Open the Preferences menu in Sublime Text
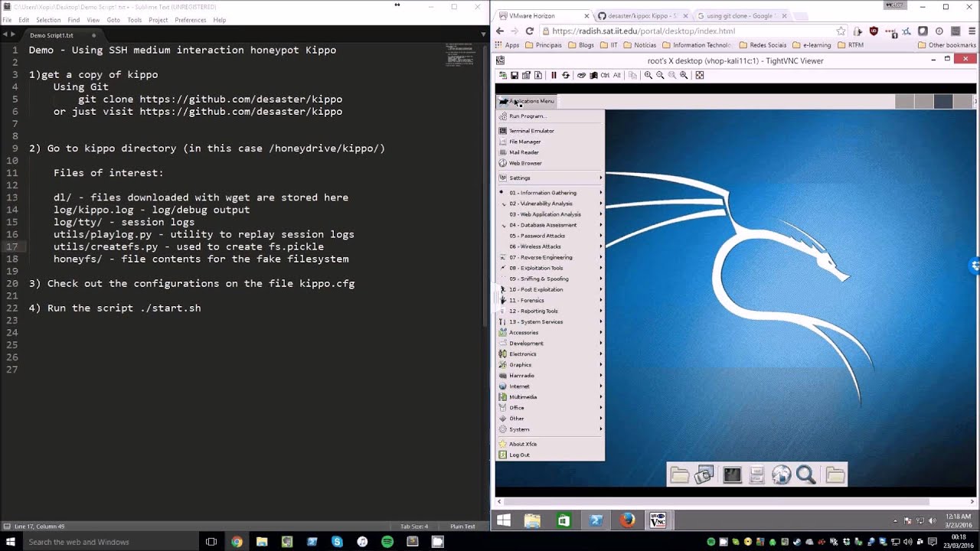Viewport: 980px width, 551px height. pos(191,20)
